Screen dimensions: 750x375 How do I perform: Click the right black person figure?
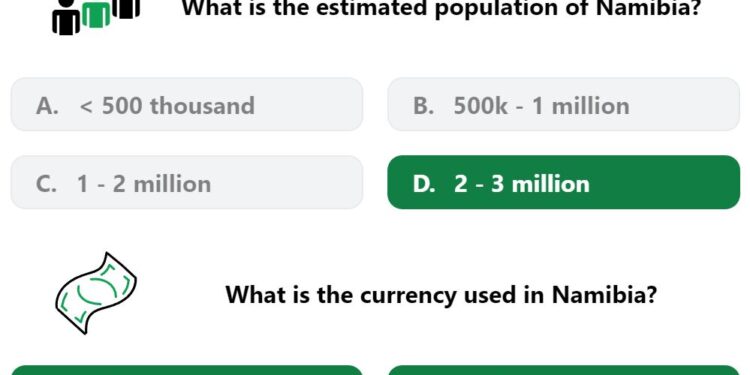[x=126, y=9]
